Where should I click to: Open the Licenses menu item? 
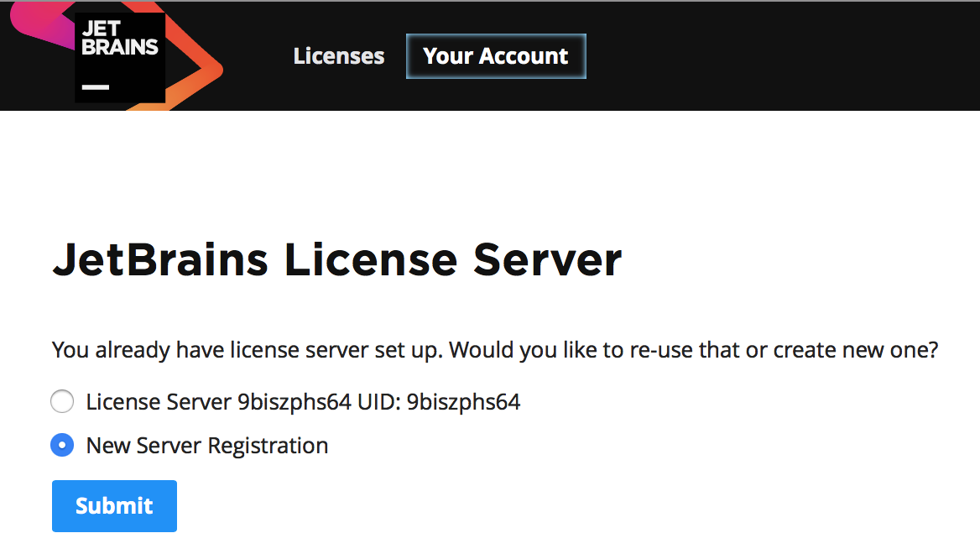point(339,56)
